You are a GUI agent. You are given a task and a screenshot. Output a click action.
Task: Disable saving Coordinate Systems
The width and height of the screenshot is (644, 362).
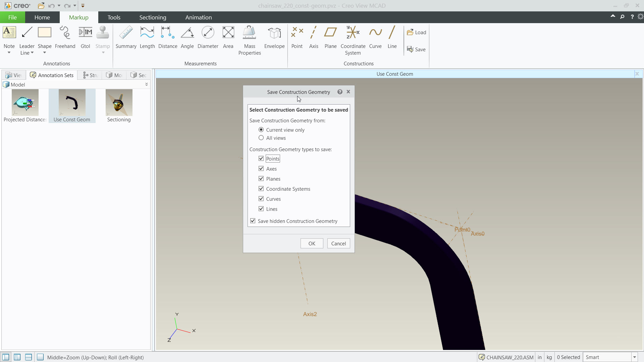(261, 188)
